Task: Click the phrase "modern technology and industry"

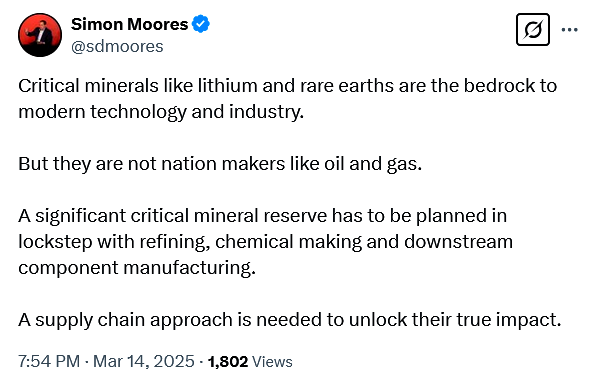Action: [159, 112]
